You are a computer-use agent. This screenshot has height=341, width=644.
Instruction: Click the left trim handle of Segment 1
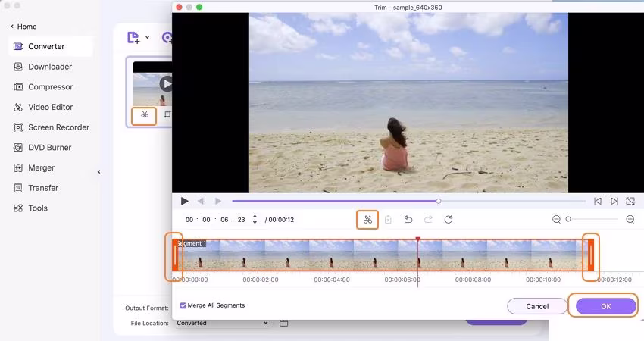coord(175,255)
